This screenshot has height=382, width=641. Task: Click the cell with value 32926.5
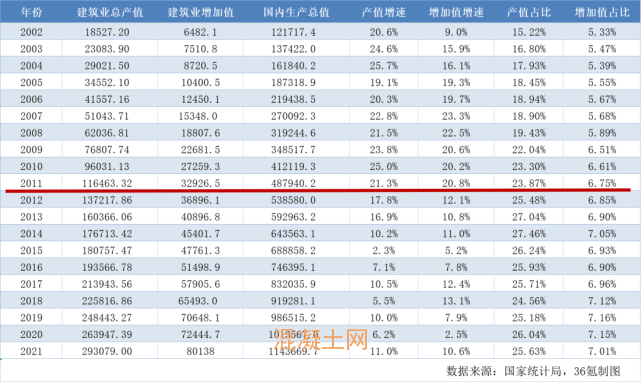point(201,183)
